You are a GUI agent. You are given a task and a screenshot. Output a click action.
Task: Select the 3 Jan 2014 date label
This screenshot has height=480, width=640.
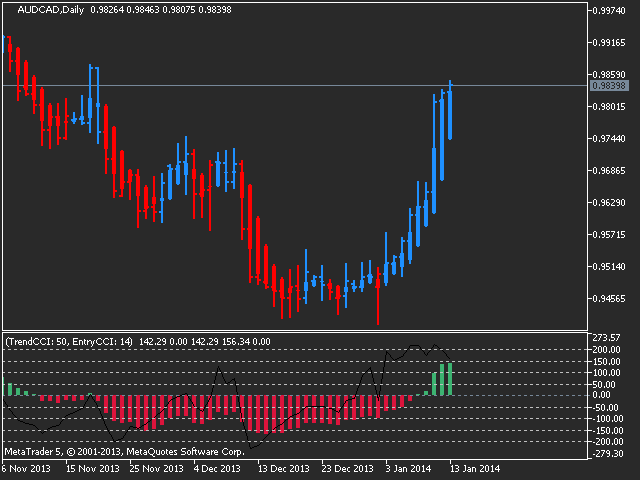point(409,468)
